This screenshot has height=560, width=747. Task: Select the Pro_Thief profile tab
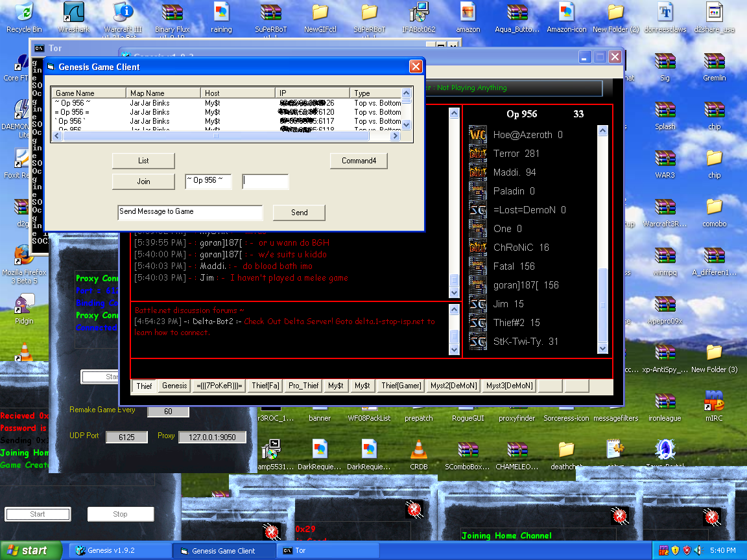click(x=303, y=386)
